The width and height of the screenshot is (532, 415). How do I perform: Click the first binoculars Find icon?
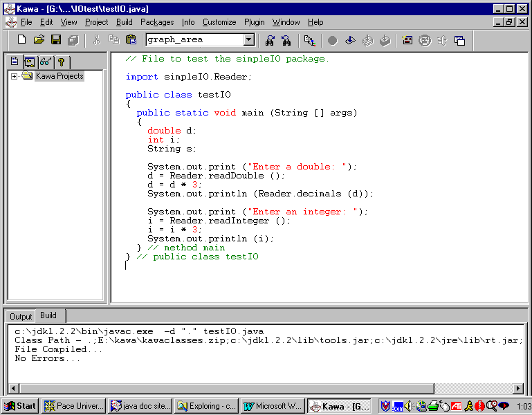tap(270, 40)
